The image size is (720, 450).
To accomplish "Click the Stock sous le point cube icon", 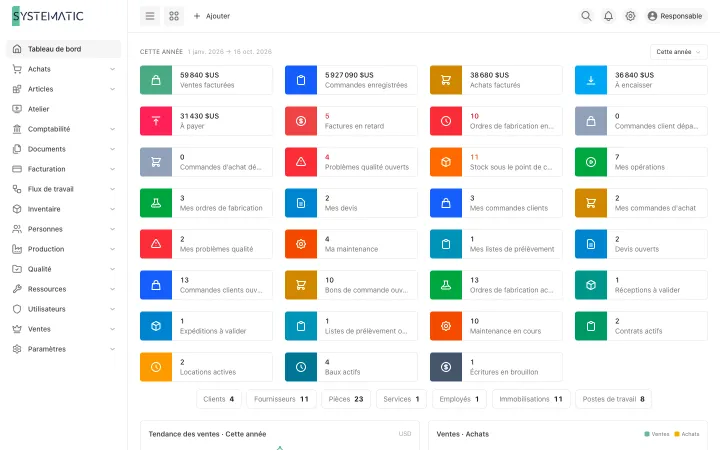I will tap(446, 162).
